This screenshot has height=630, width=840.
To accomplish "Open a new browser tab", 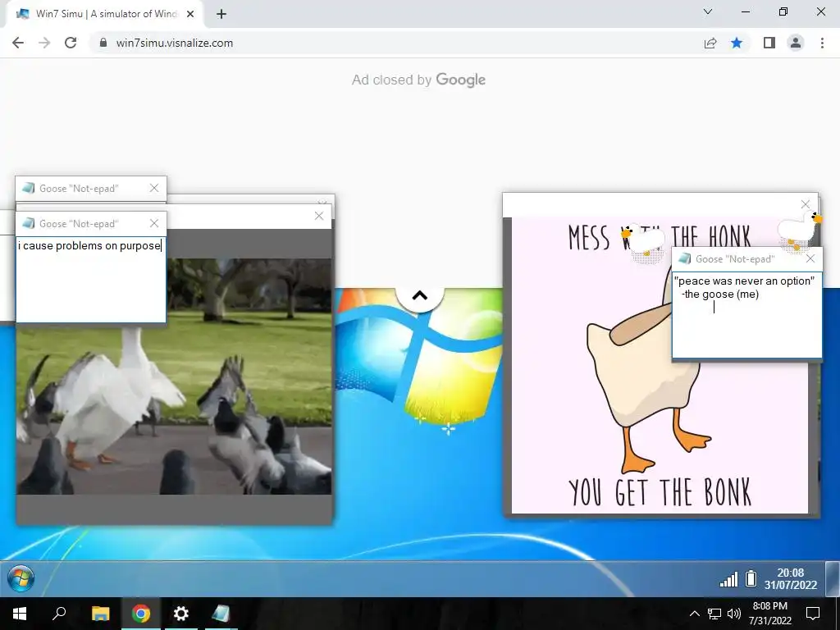I will (x=221, y=14).
